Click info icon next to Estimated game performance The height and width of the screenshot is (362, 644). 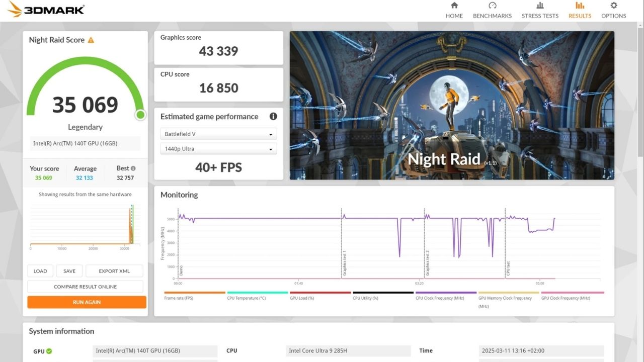coord(273,117)
